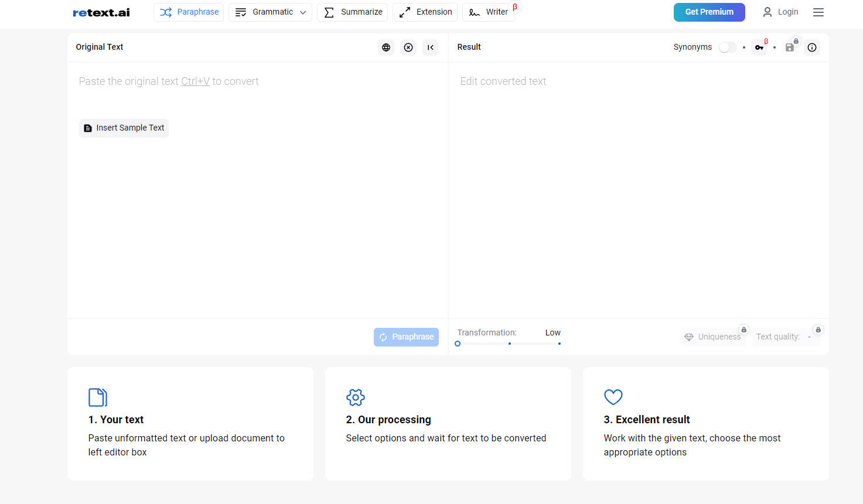Click the Writer signature icon

click(x=475, y=12)
